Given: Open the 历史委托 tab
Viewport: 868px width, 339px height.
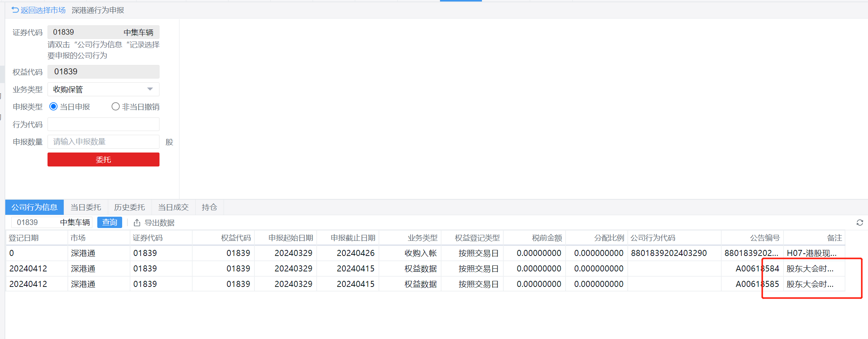Looking at the screenshot, I should [129, 207].
